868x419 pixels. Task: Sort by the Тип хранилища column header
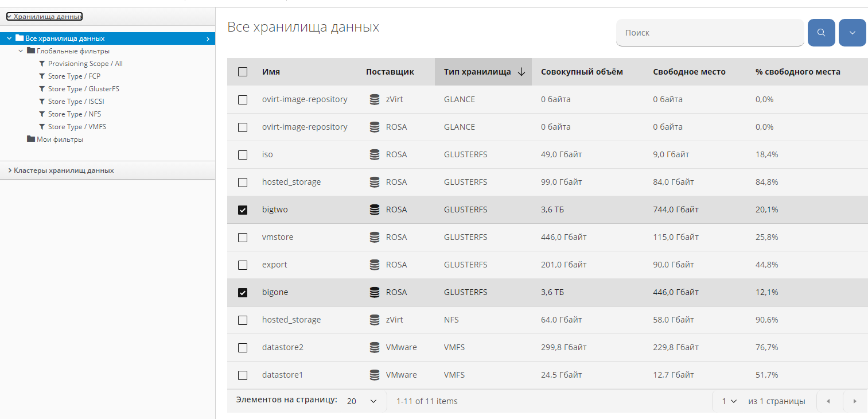477,72
